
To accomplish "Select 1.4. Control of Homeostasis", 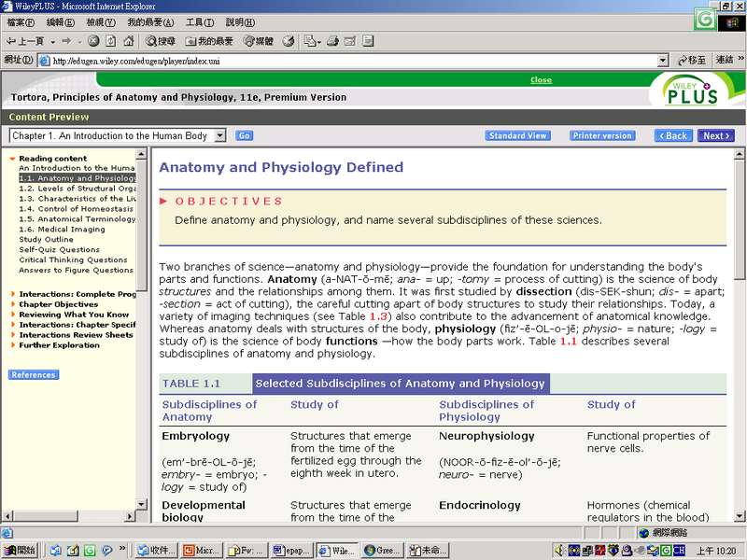I will (x=76, y=209).
